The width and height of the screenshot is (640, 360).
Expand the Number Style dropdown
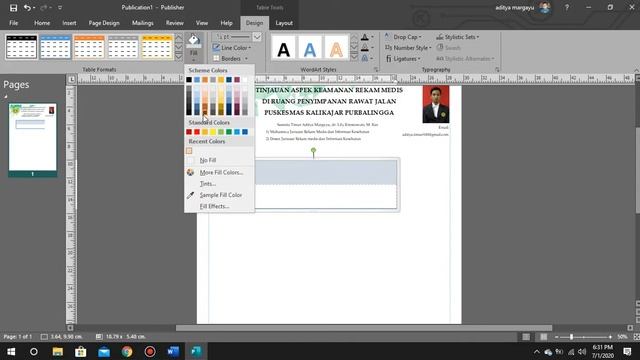[x=430, y=48]
